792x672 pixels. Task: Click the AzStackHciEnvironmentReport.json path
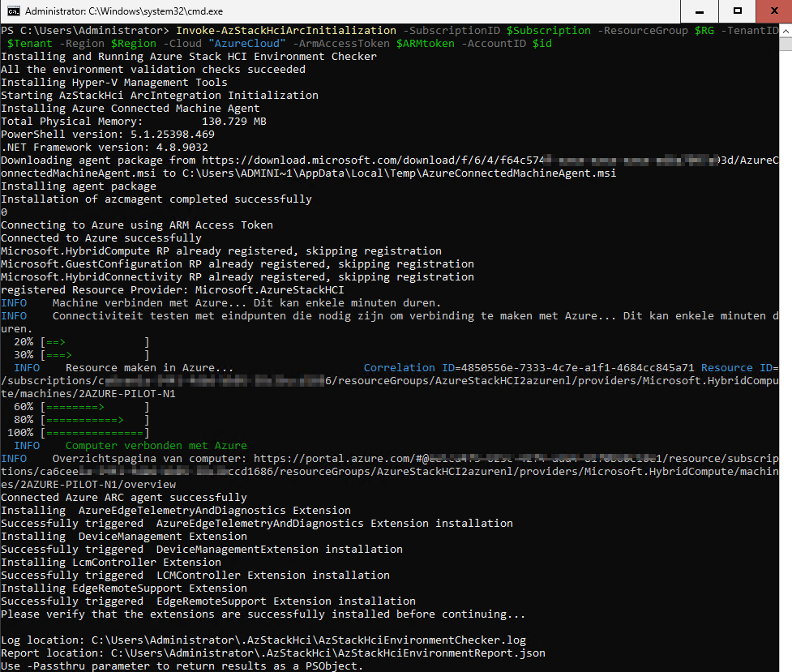click(328, 653)
